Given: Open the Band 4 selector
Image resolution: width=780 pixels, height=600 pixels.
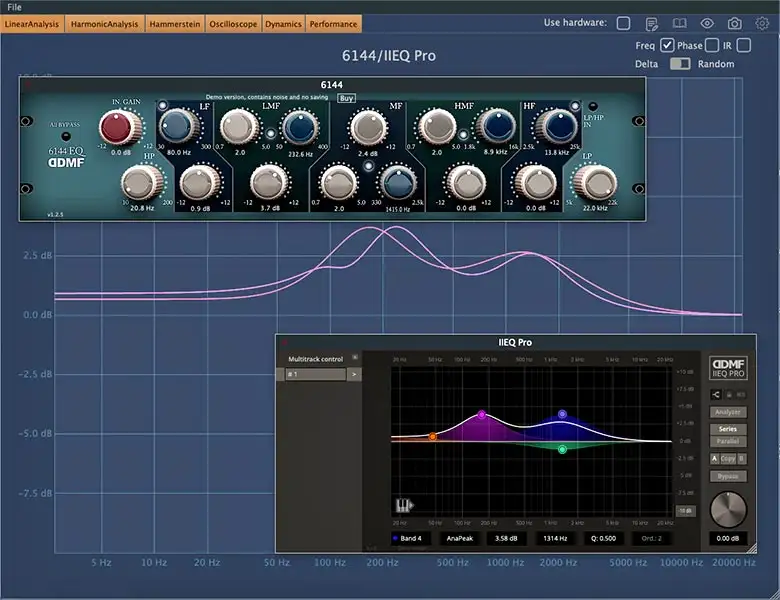Looking at the screenshot, I should [x=411, y=538].
